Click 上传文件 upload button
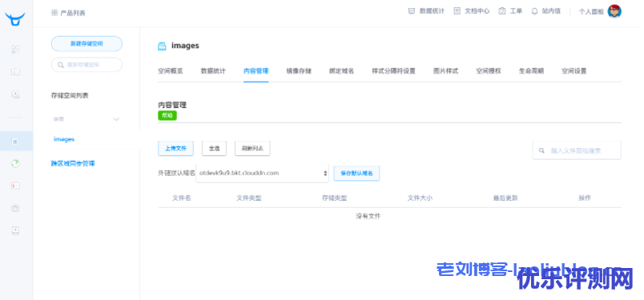644x300 pixels. click(175, 149)
